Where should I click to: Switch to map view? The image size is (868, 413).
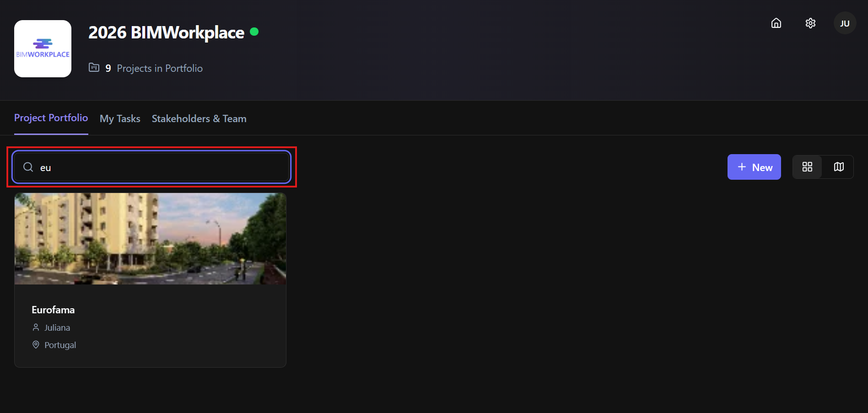coord(838,167)
